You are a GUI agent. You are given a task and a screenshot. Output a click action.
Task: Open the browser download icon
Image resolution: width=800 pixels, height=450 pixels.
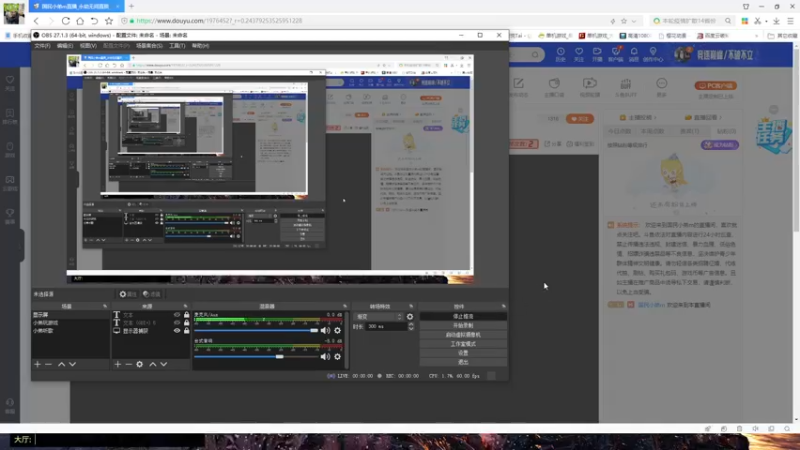[x=776, y=21]
